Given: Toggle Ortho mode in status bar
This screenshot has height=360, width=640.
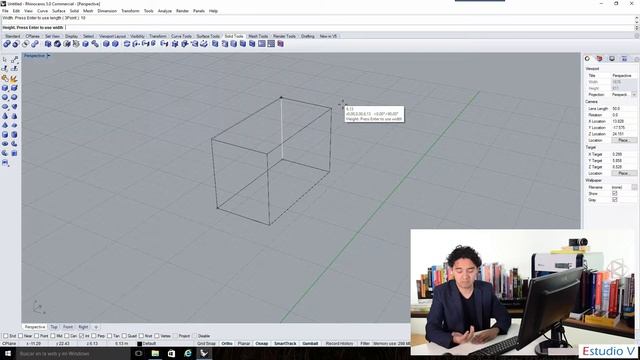Looking at the screenshot, I should 227,344.
